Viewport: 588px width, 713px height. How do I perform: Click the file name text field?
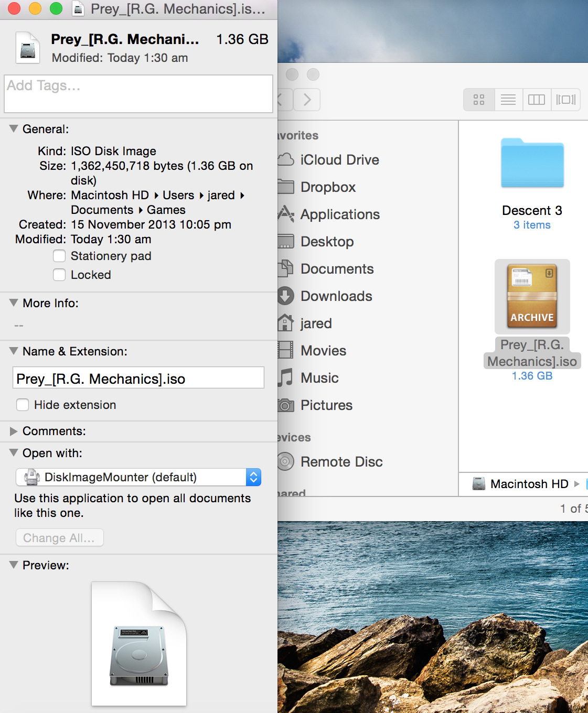[x=138, y=377]
